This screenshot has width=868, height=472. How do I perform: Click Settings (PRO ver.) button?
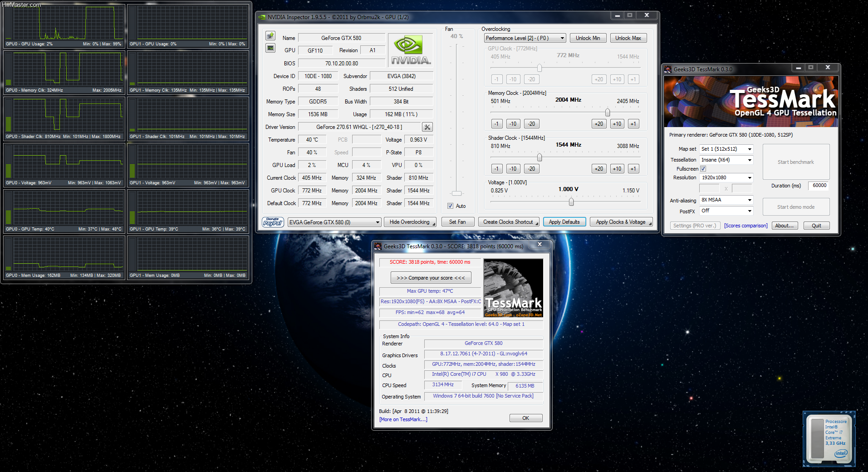point(695,226)
